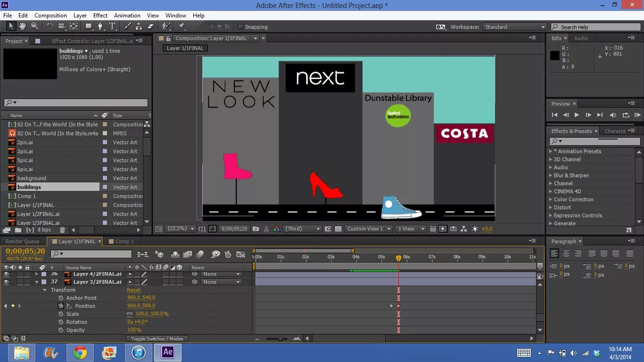Open the Effect menu

point(100,15)
